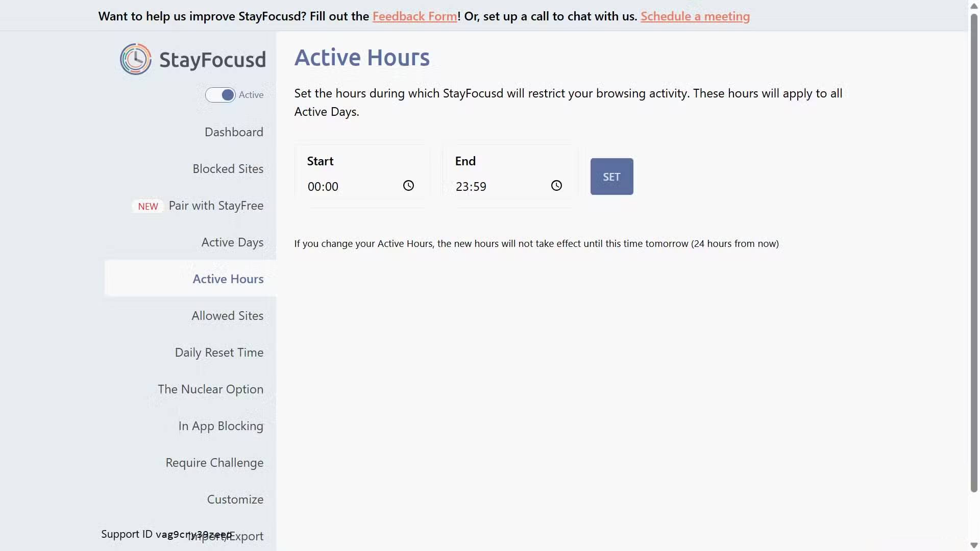
Task: Navigate to Active Days settings
Action: 232,242
